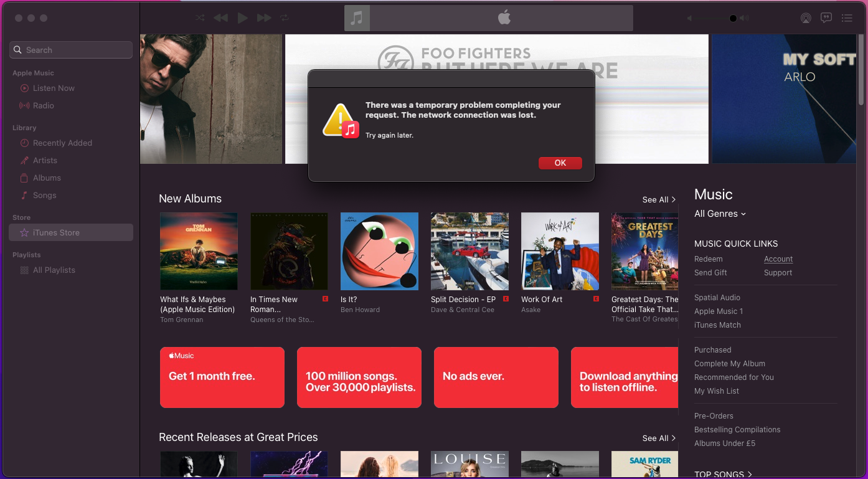See all Recent Releases at Great Prices
The height and width of the screenshot is (479, 868).
[659, 439]
